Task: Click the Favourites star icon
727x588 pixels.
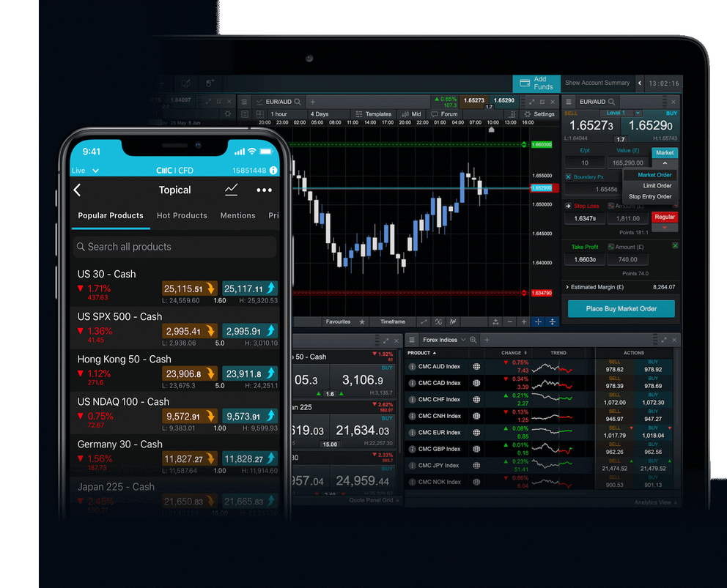Action: coord(362,322)
